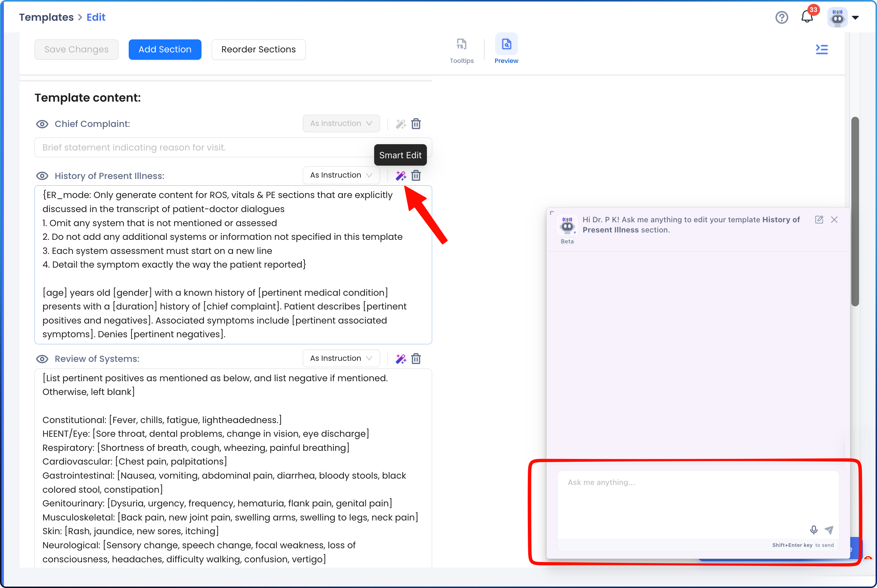
Task: Open As Instruction dropdown for History of Present Illness
Action: pyautogui.click(x=341, y=175)
